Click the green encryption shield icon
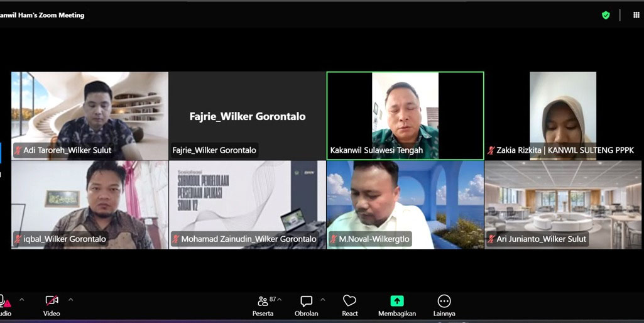644x323 pixels. [x=606, y=15]
